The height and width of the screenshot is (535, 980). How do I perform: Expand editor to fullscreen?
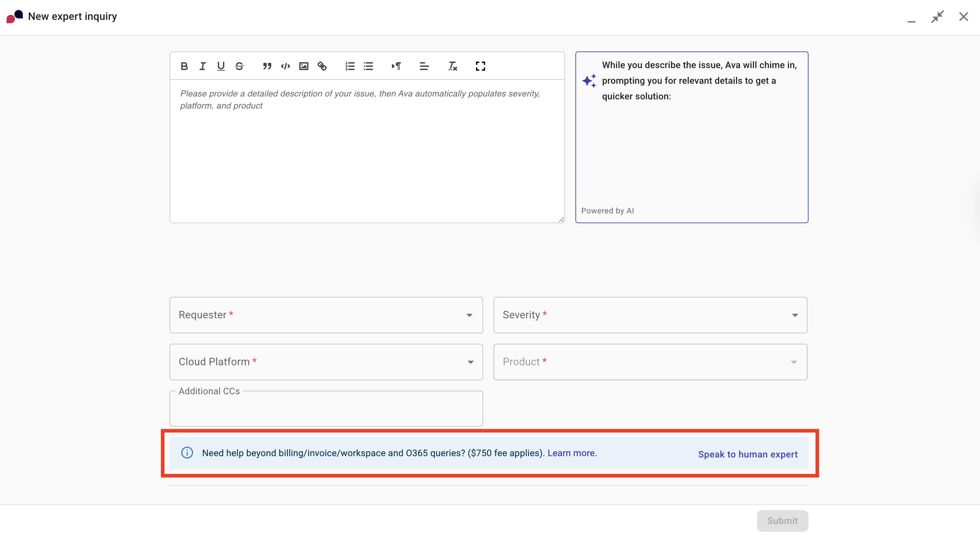click(480, 66)
